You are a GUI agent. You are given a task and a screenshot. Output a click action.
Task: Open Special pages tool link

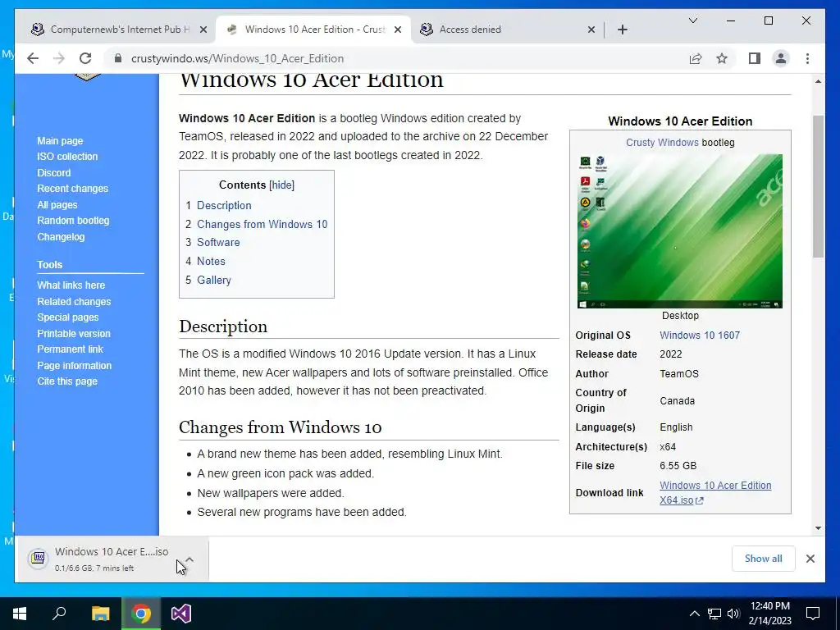coord(67,317)
